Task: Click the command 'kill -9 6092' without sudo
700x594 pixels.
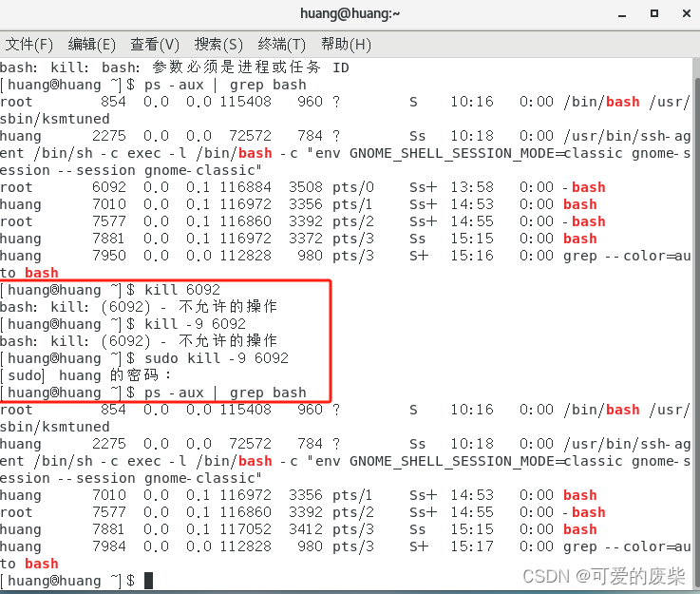Action: click(195, 324)
